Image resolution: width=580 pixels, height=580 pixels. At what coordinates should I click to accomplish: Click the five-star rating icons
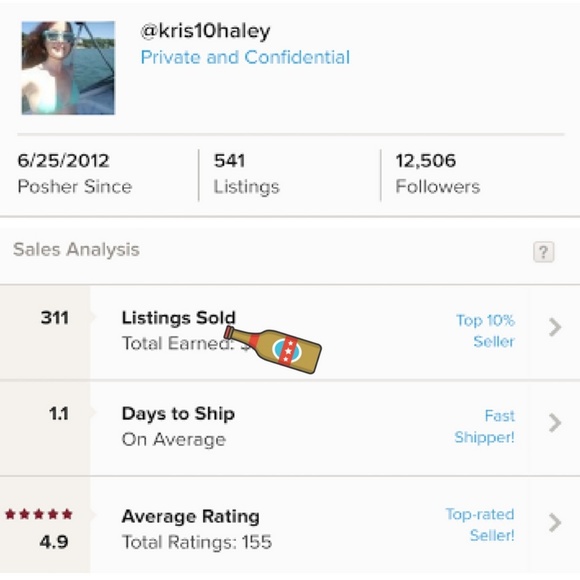click(39, 514)
